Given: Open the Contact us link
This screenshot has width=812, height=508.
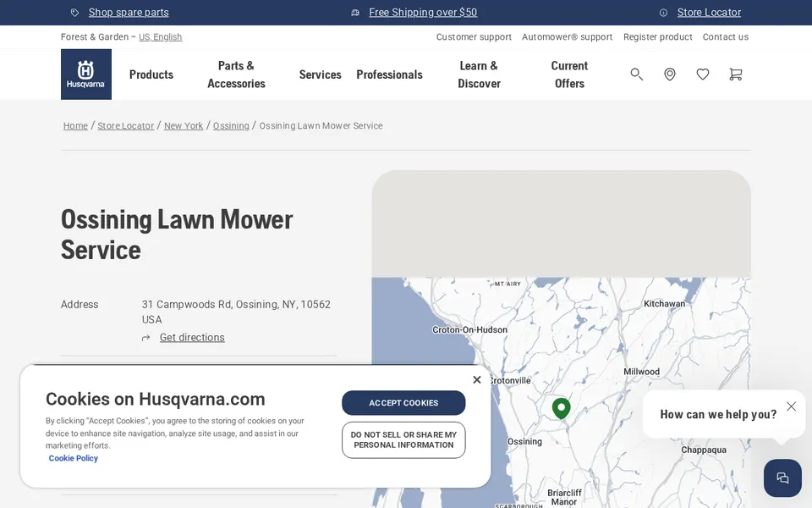Looking at the screenshot, I should click(x=726, y=36).
